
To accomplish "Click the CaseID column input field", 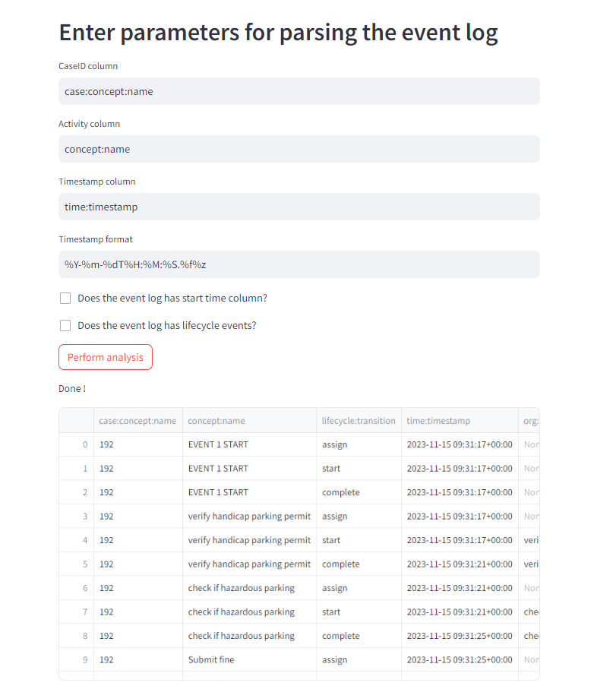I will [299, 91].
